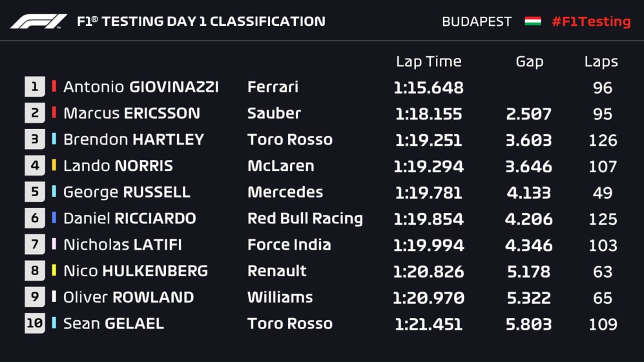The image size is (644, 362).
Task: Select driver Antonio GIOVINAZZI
Action: coord(141,87)
